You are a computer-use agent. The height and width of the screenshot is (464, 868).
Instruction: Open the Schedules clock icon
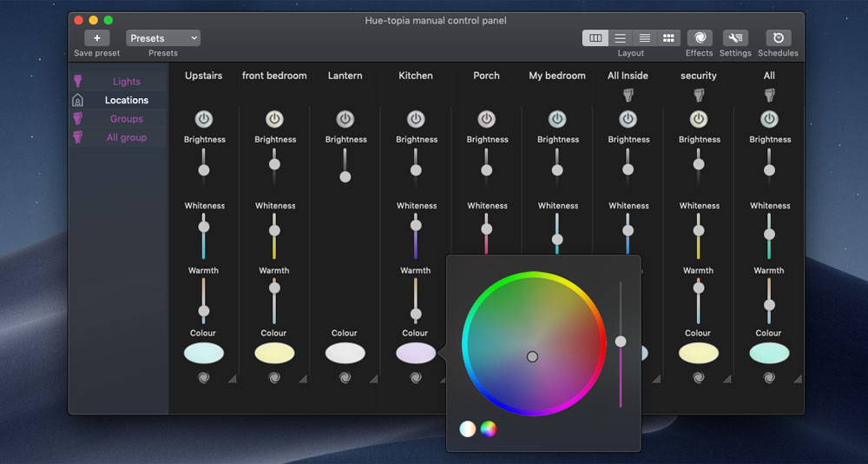779,38
